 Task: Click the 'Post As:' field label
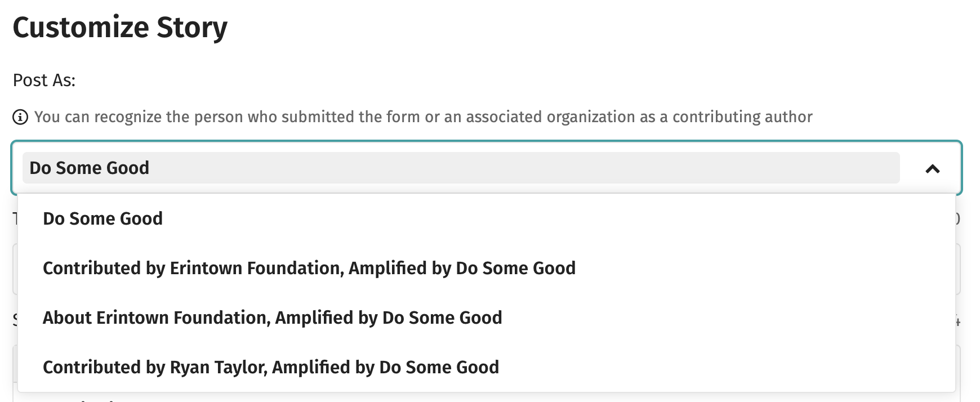[x=44, y=81]
